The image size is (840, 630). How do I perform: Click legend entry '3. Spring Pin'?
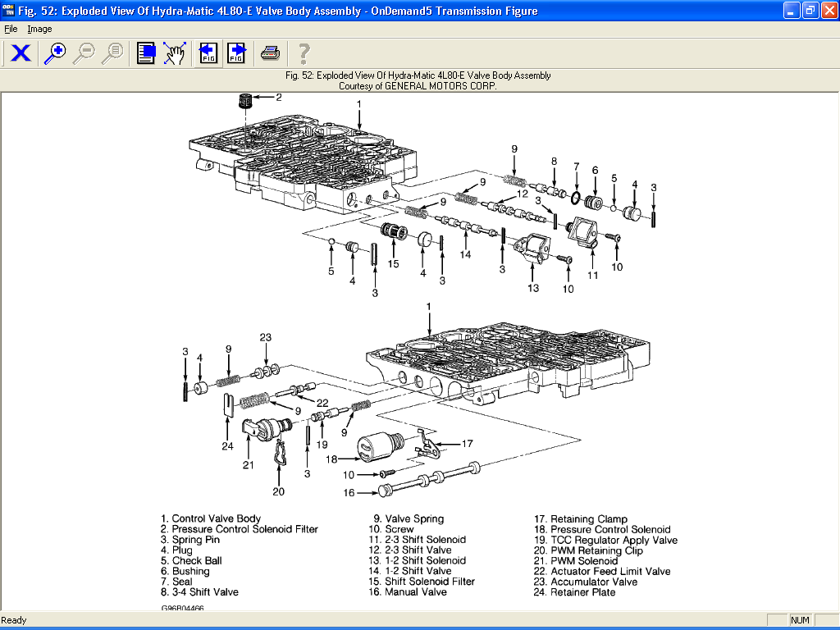coord(190,540)
